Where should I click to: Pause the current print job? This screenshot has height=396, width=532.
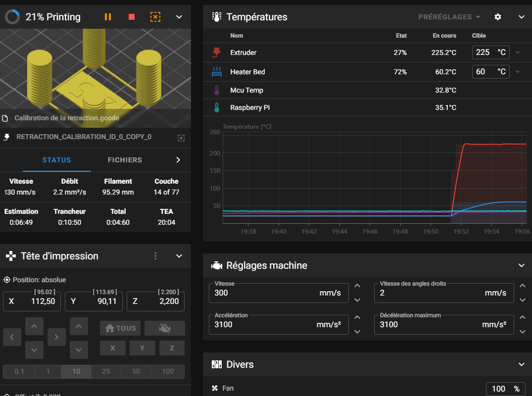108,17
